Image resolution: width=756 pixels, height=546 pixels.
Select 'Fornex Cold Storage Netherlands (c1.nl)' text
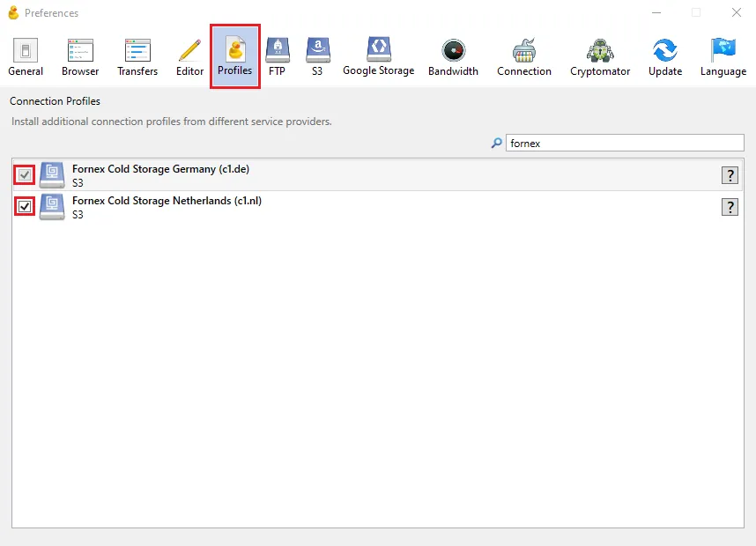coord(167,201)
